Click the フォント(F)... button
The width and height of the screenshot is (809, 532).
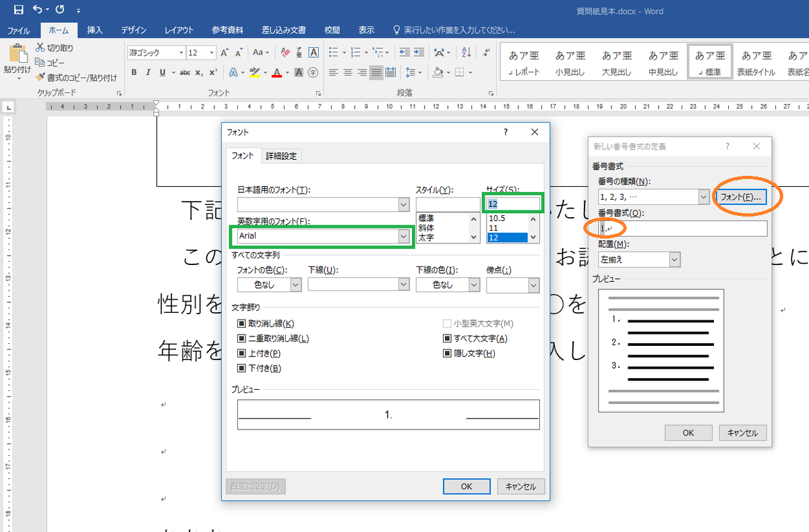click(740, 197)
